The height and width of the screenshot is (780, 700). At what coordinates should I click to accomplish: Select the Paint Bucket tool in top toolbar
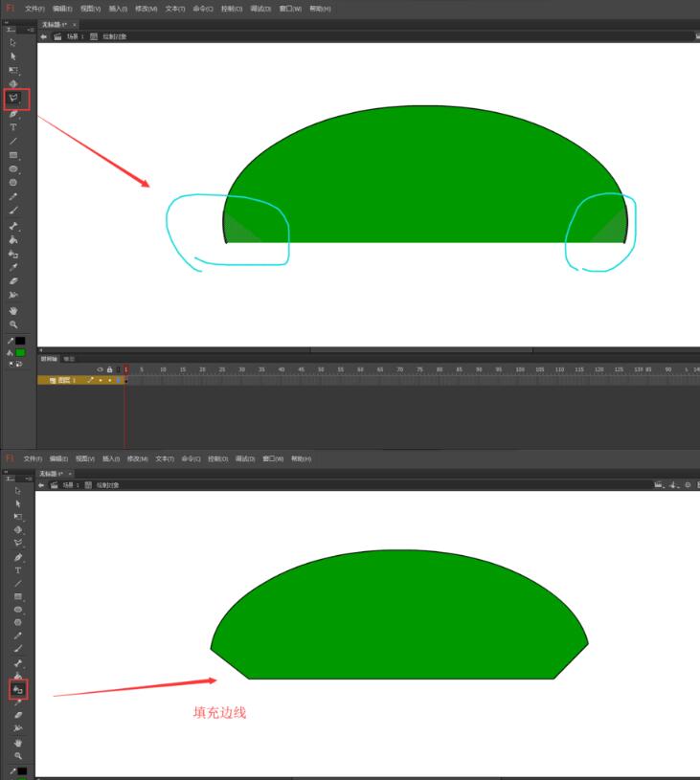[13, 240]
